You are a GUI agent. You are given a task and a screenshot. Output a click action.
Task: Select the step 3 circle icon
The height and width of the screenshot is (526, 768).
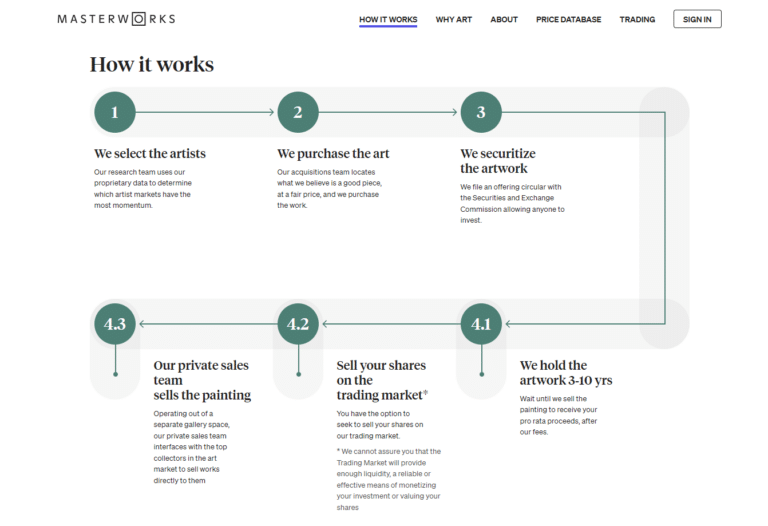click(481, 112)
